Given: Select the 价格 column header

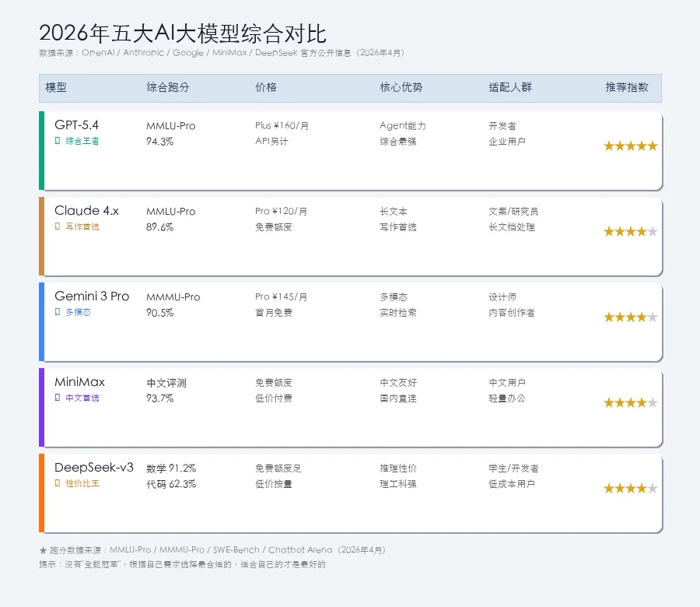Looking at the screenshot, I should (x=266, y=88).
